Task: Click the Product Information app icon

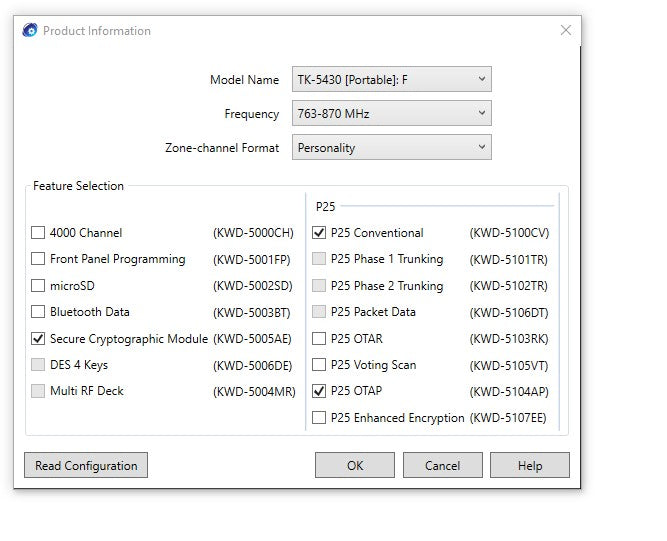Action: coord(30,30)
